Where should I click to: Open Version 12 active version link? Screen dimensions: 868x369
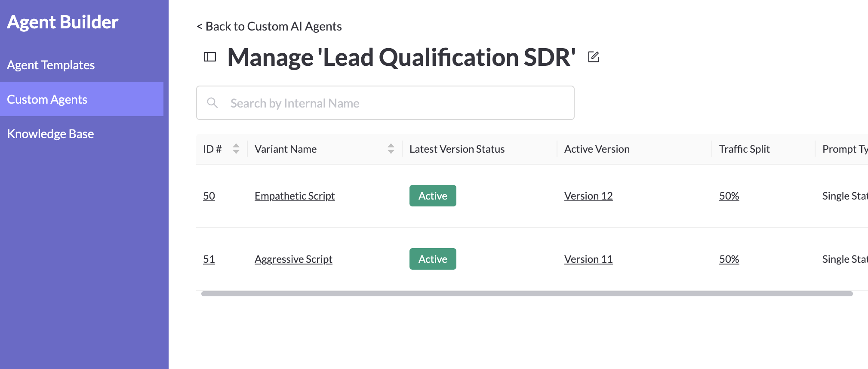pos(588,196)
